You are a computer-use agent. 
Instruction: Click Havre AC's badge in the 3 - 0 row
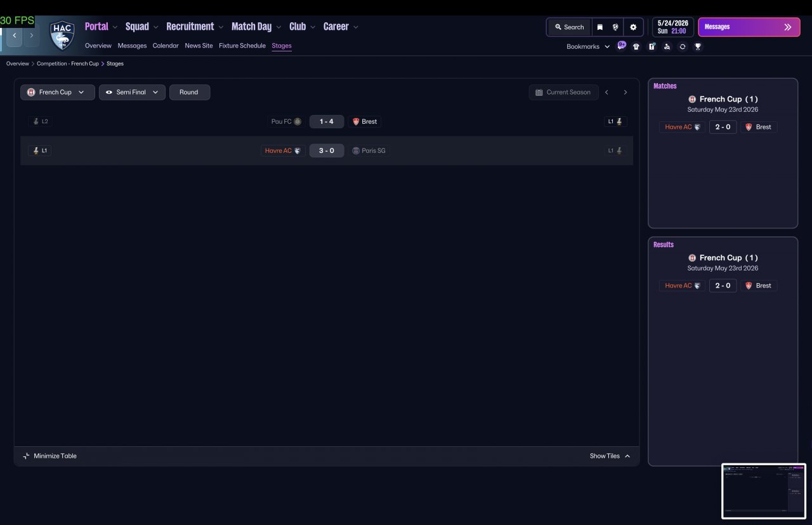click(x=298, y=150)
